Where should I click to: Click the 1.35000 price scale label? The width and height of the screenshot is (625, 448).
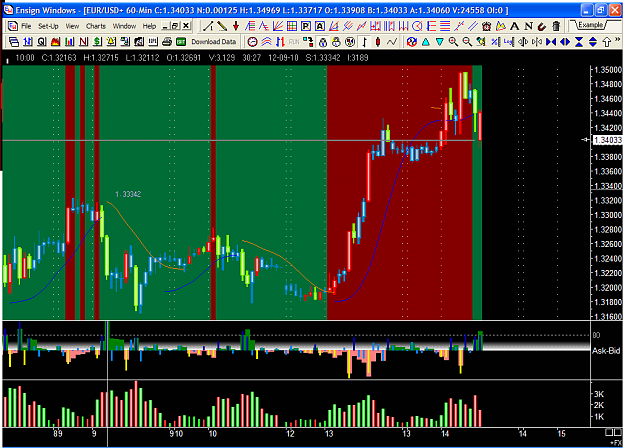click(x=607, y=70)
